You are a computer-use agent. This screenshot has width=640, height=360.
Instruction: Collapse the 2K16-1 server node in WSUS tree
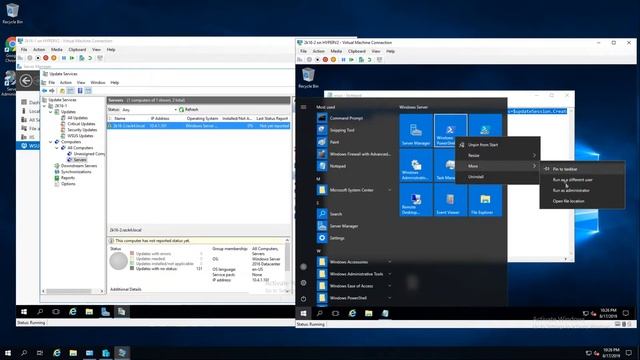pyautogui.click(x=44, y=106)
